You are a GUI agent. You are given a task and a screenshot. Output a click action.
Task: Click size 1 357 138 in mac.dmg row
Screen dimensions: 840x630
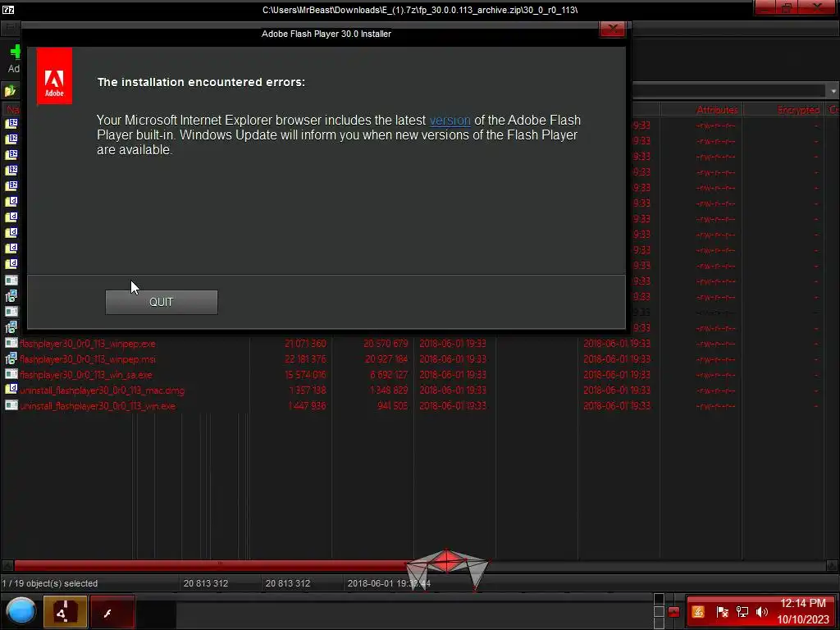click(307, 390)
